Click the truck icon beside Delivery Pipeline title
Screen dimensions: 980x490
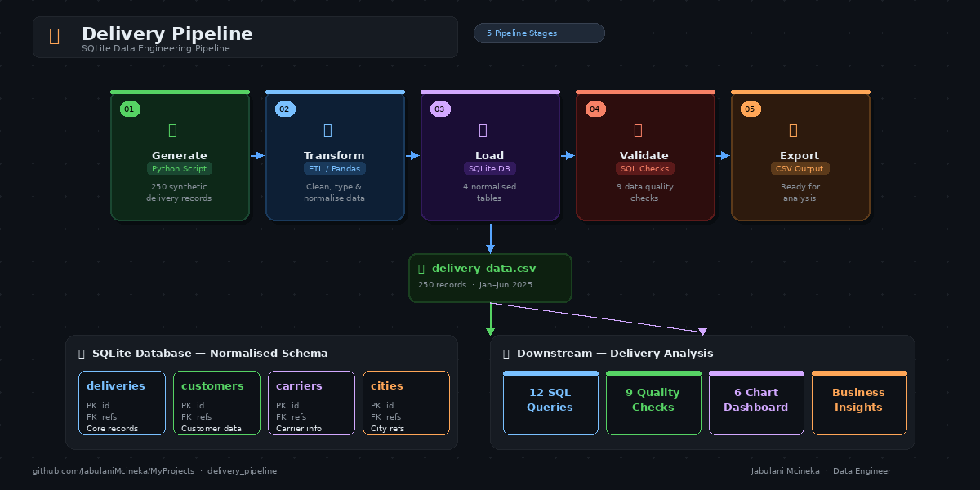[52, 36]
